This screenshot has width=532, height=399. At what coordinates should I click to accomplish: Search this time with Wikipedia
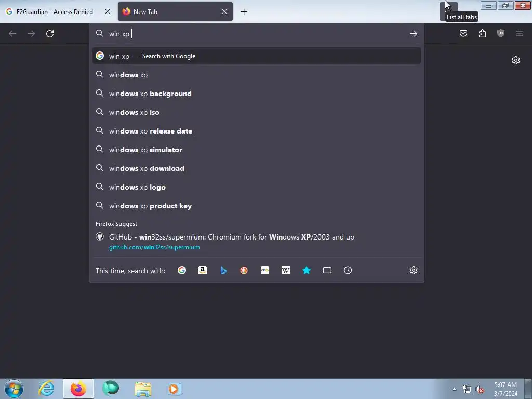click(x=286, y=270)
